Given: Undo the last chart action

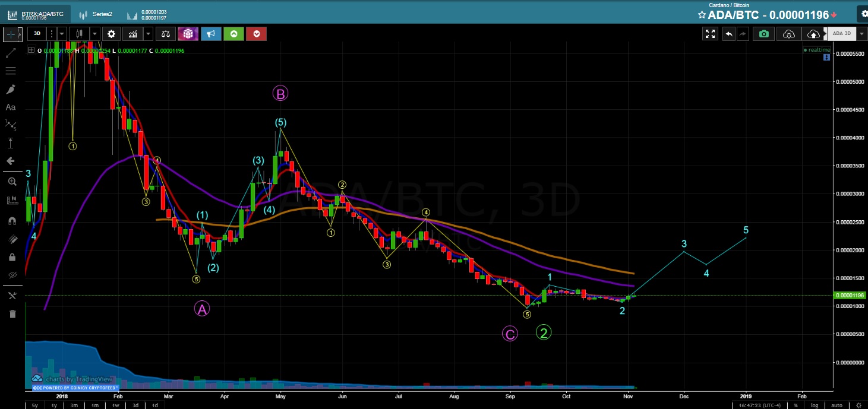Looking at the screenshot, I should coord(729,34).
